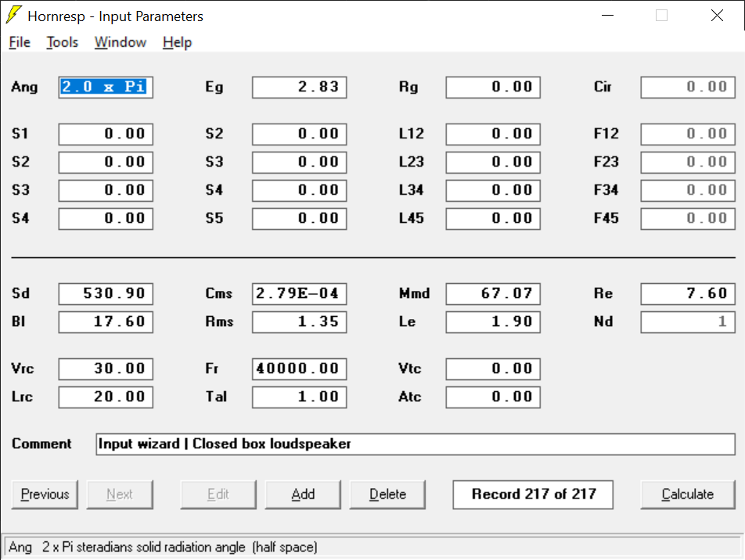The height and width of the screenshot is (560, 745).
Task: Click the Calculate button
Action: [688, 494]
